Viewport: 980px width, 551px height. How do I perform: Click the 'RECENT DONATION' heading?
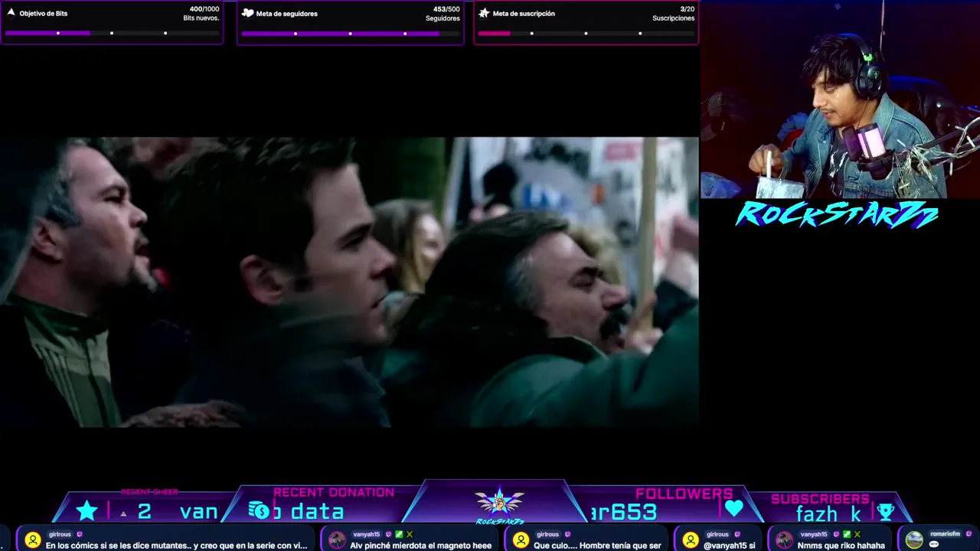coord(334,493)
